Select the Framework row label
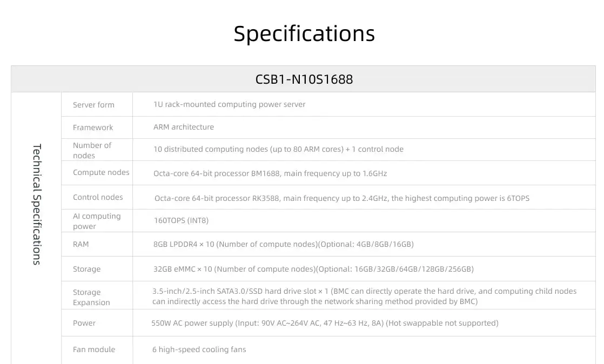The width and height of the screenshot is (604, 364). (x=93, y=127)
